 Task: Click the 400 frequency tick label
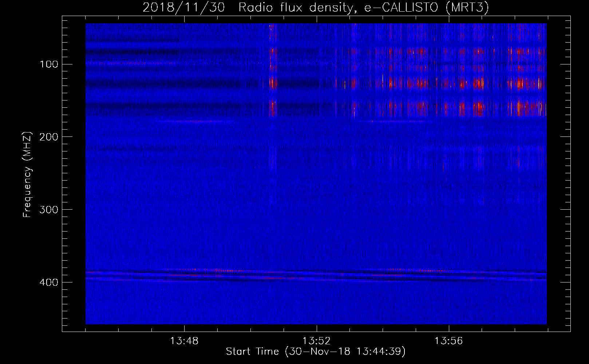[x=49, y=282]
